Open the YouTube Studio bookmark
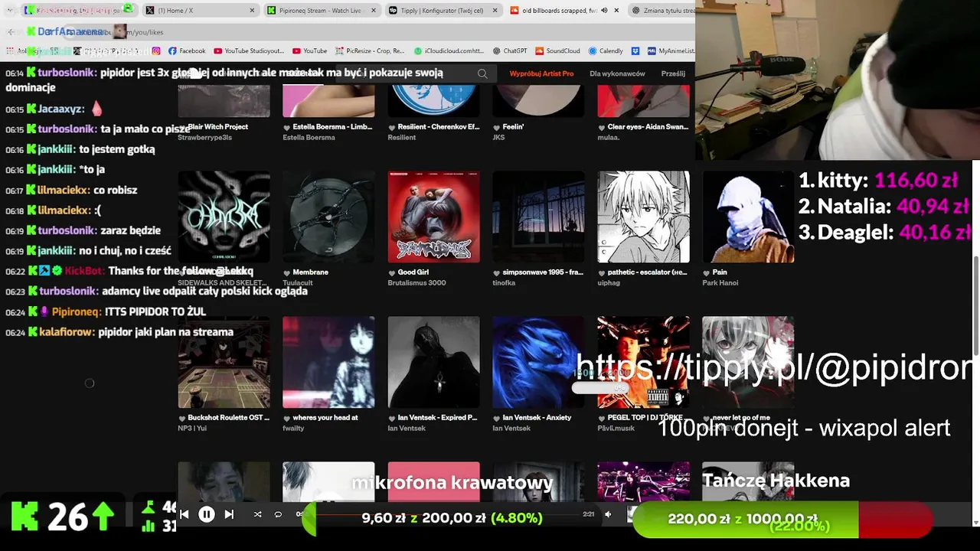This screenshot has height=551, width=980. [x=249, y=51]
